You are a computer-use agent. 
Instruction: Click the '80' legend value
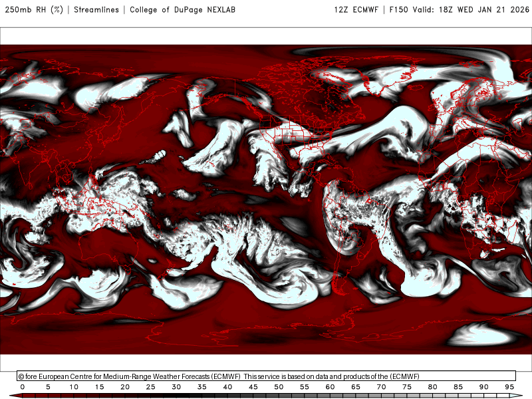click(x=433, y=387)
